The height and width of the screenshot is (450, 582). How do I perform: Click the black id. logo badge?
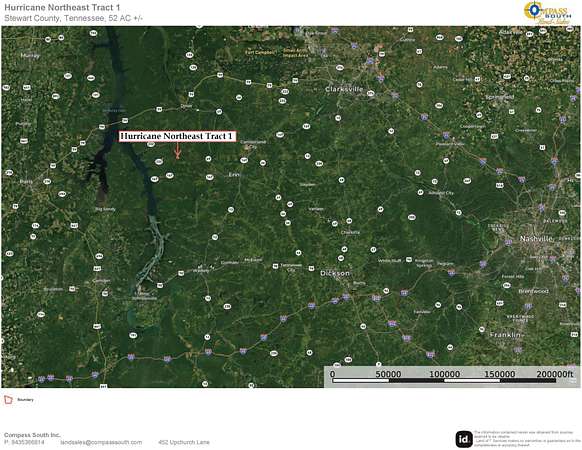pos(464,440)
